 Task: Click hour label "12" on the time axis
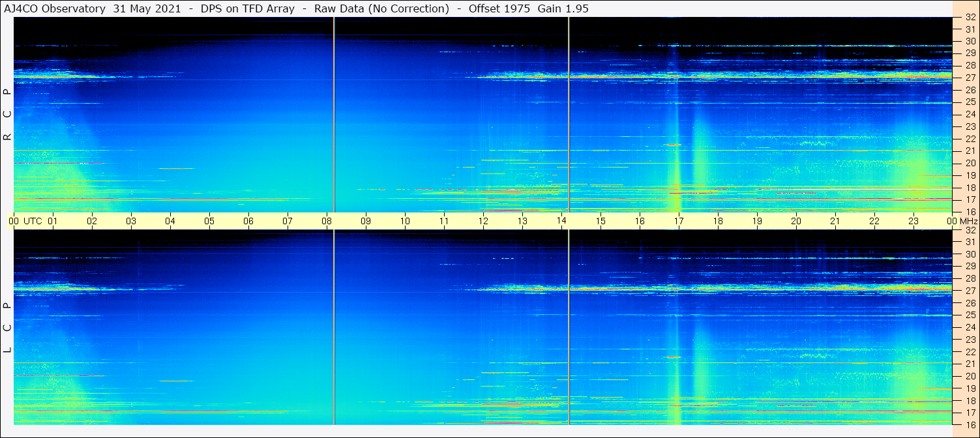[x=483, y=221]
